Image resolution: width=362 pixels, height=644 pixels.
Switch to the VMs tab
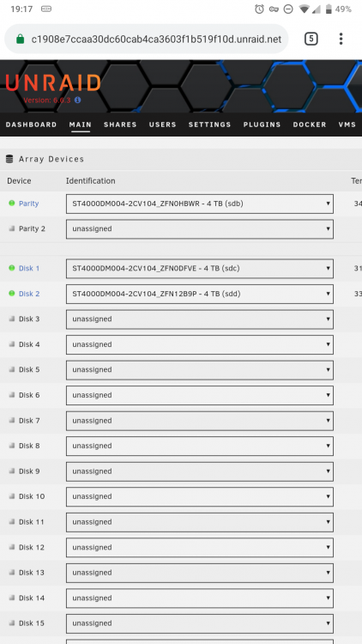(x=347, y=125)
